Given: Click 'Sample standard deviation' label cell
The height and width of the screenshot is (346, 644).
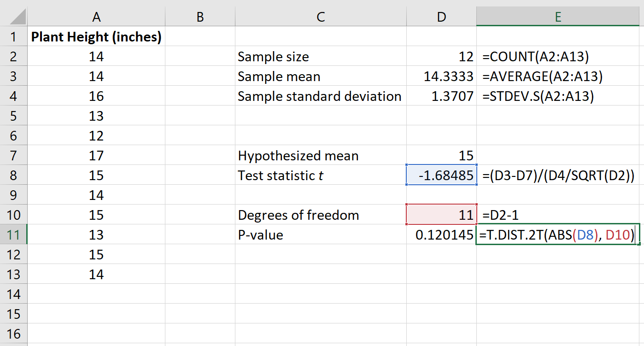Looking at the screenshot, I should point(321,96).
